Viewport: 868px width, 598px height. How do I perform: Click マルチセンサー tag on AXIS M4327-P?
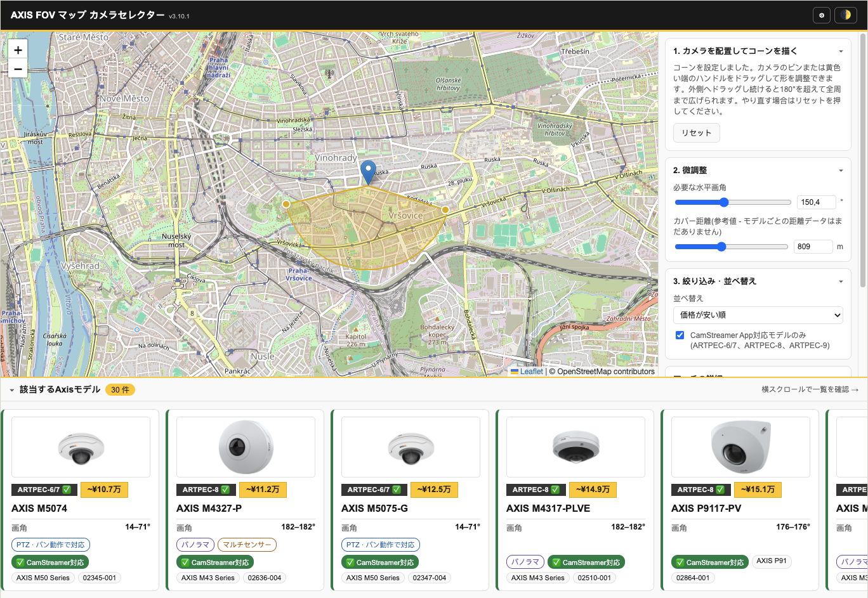coord(247,545)
